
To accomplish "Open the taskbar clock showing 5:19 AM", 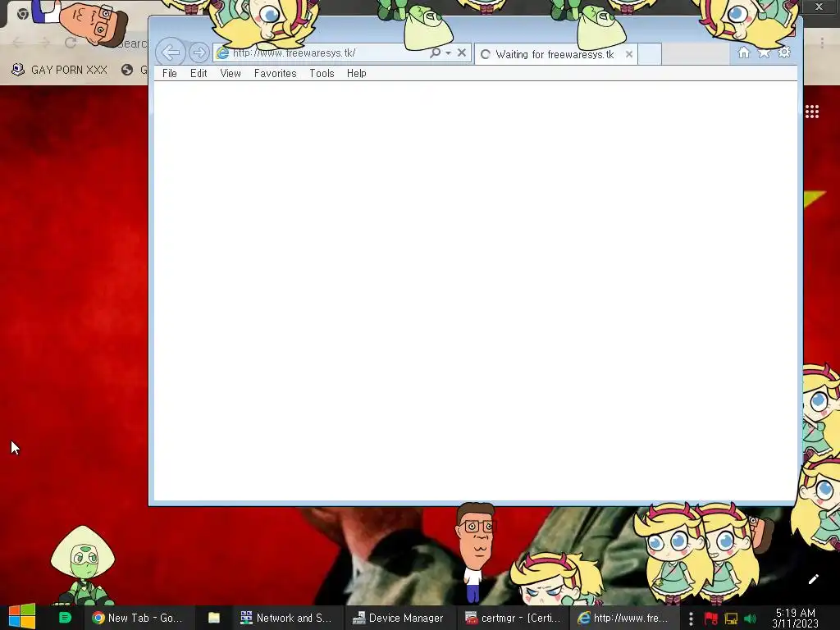I will pos(796,618).
